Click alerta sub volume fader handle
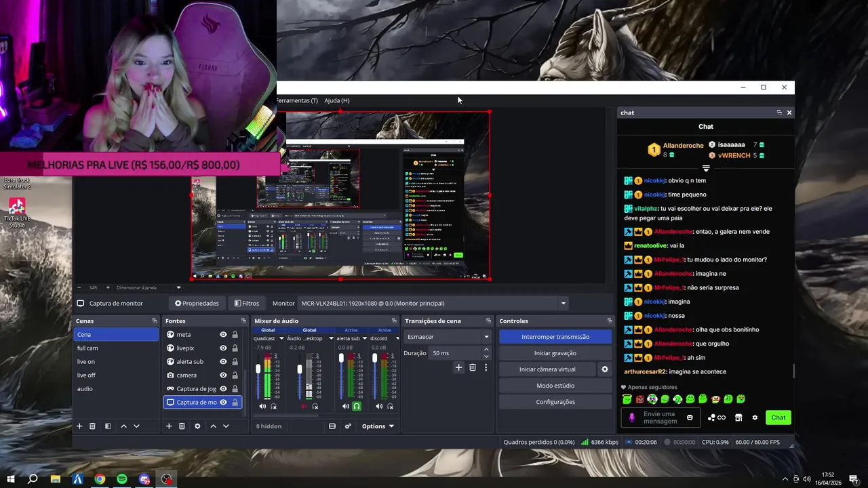 coord(341,358)
